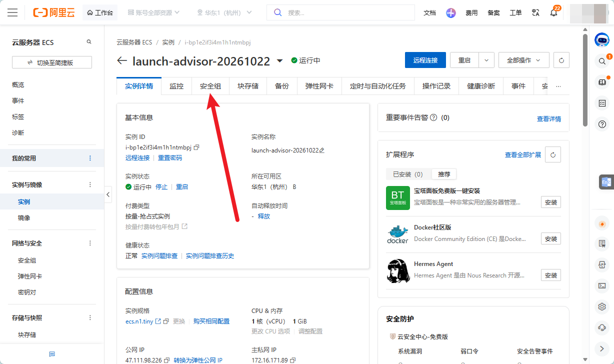This screenshot has width=614, height=364.
Task: Switch to the 操作记录 tab
Action: (436, 86)
